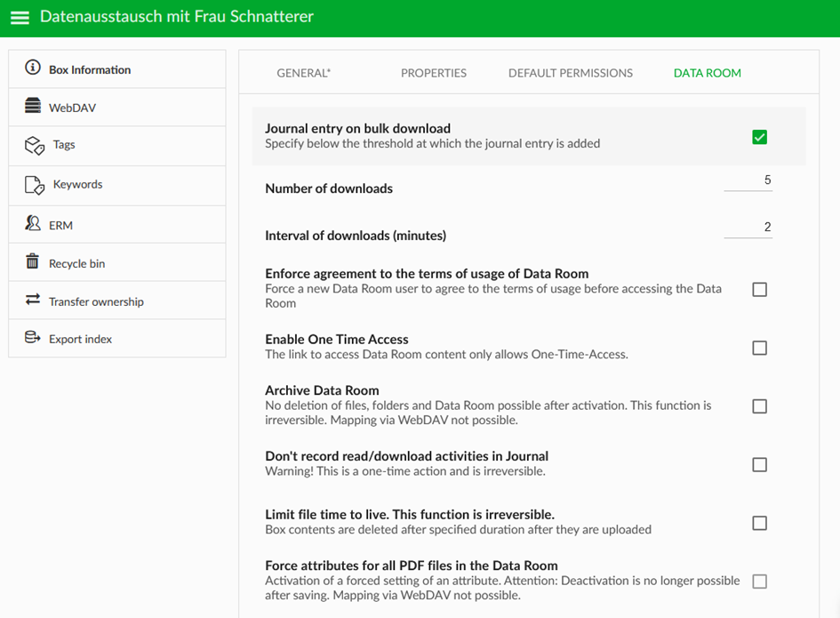This screenshot has width=840, height=618.
Task: Click the Recycle bin trash icon
Action: click(33, 261)
